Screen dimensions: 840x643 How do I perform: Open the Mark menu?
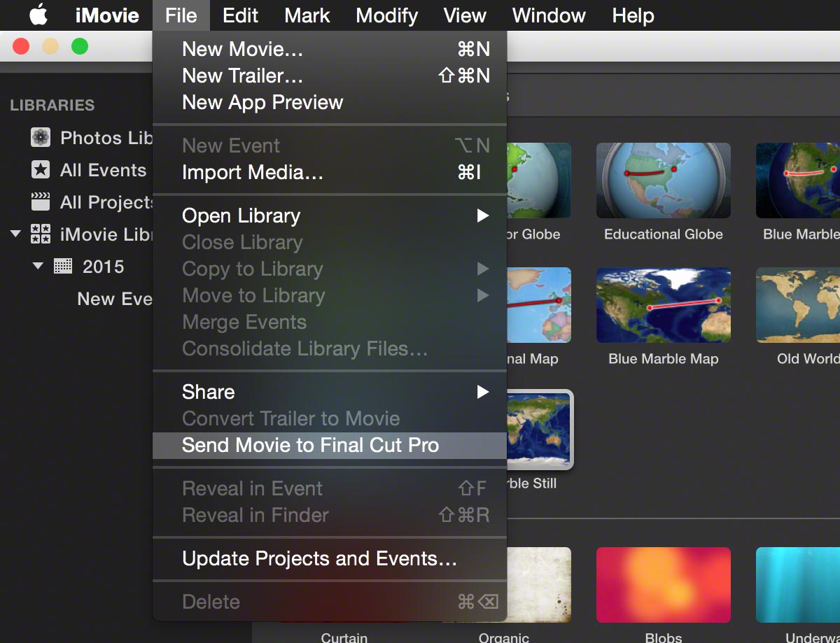(x=307, y=15)
